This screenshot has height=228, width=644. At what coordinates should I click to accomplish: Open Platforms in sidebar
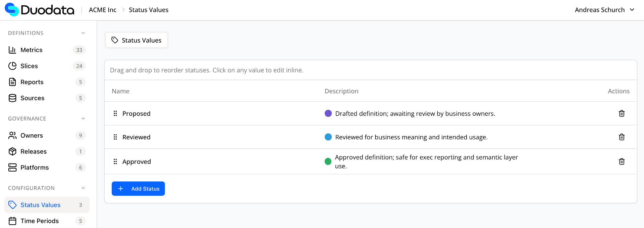coord(47,168)
